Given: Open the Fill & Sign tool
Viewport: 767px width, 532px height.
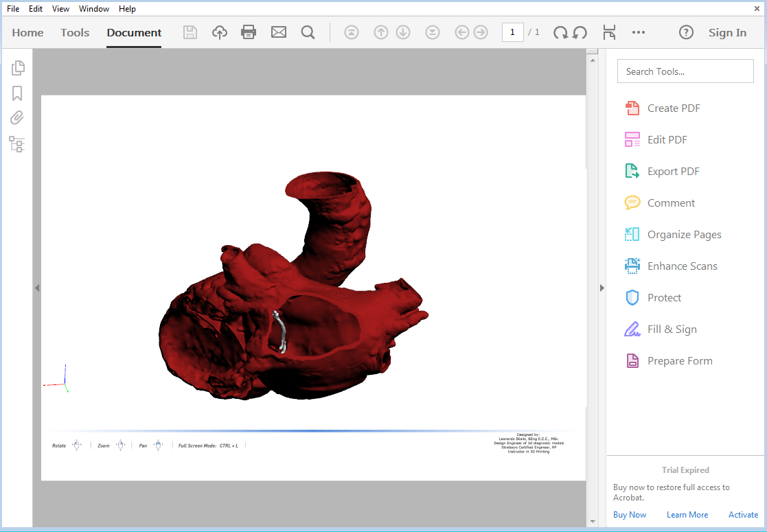Looking at the screenshot, I should tap(661, 329).
